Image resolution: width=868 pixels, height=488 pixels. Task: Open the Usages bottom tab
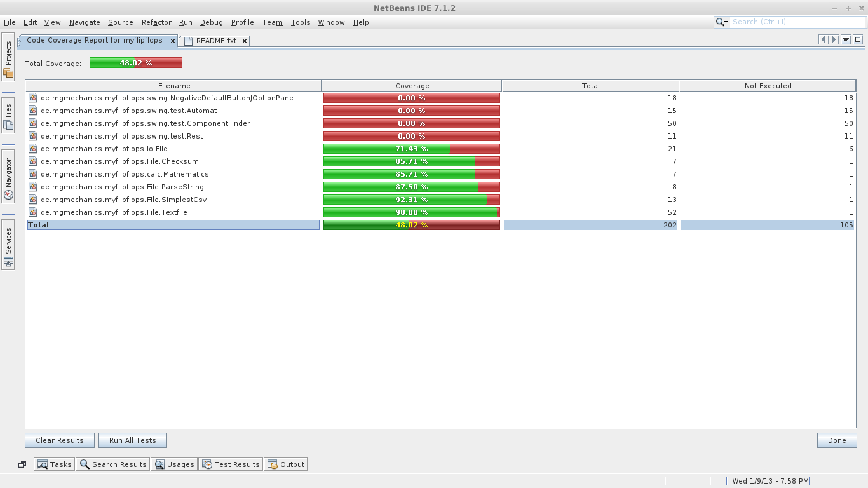(x=174, y=464)
